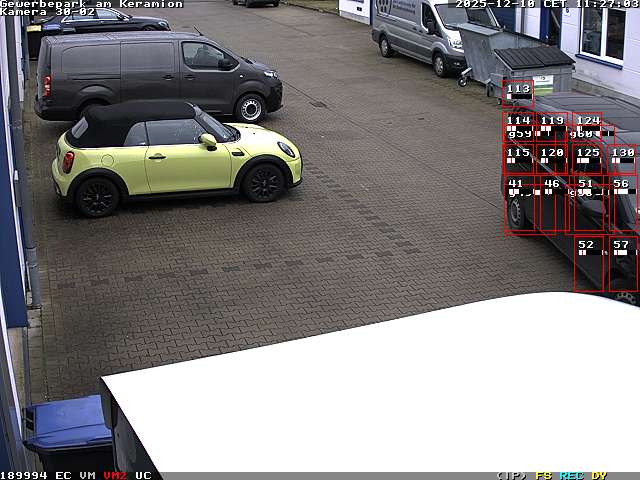Select detection zone 114

click(x=518, y=125)
